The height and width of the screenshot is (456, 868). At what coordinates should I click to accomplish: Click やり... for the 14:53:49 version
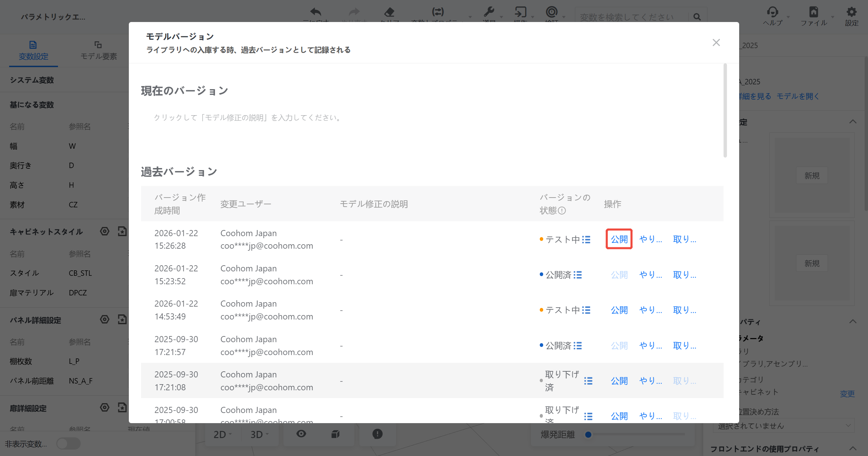click(650, 310)
